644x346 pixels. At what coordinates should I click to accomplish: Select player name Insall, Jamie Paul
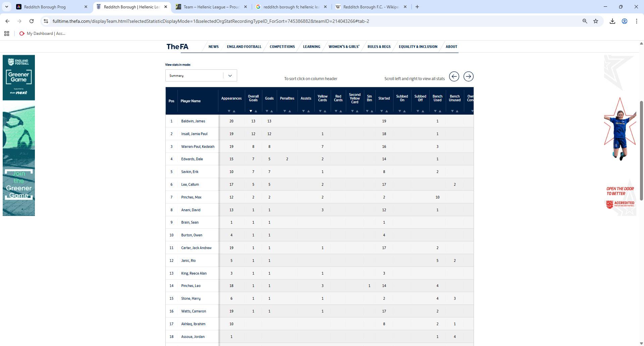pyautogui.click(x=194, y=134)
